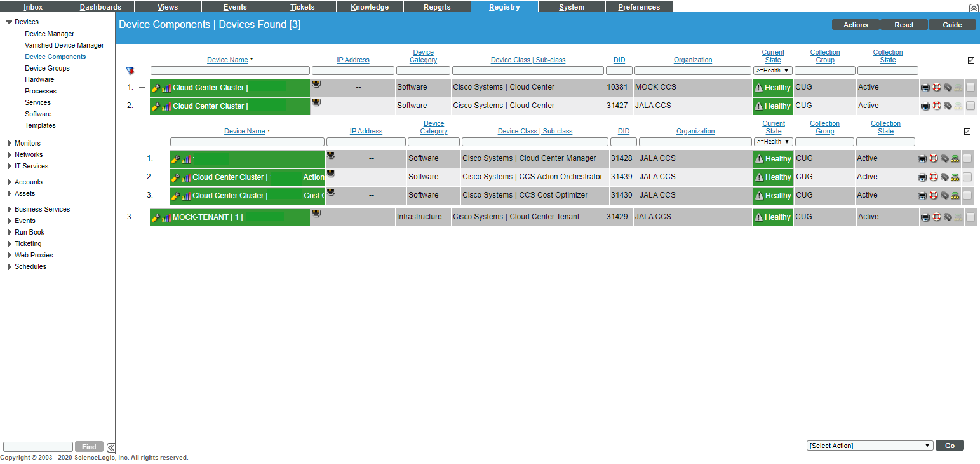
Task: Click wrench icon on CCS Cost Optimizer row
Action: coord(175,196)
